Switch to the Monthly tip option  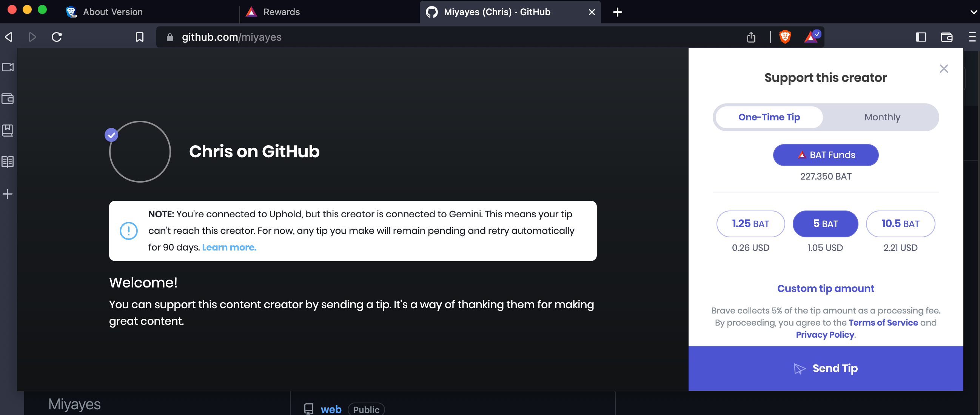(x=882, y=117)
